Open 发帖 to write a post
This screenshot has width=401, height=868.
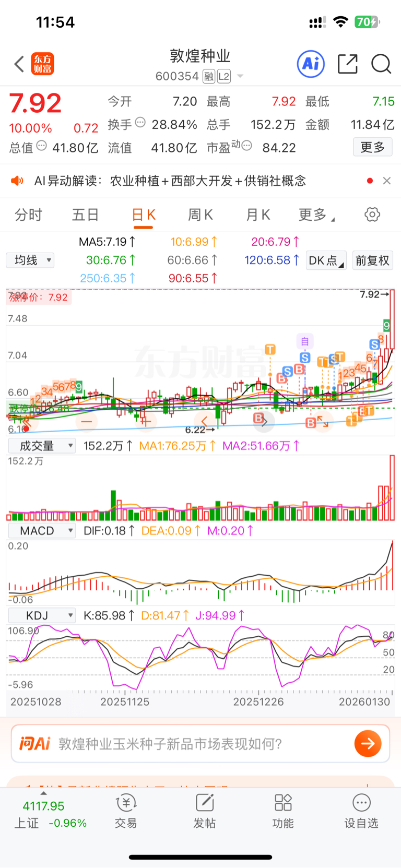coord(205,812)
